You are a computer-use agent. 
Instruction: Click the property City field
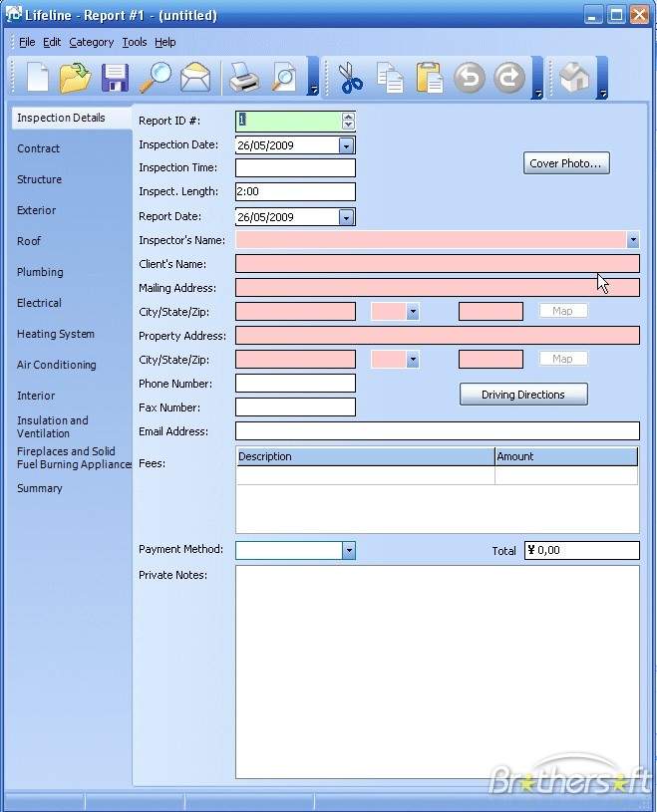[x=295, y=360]
